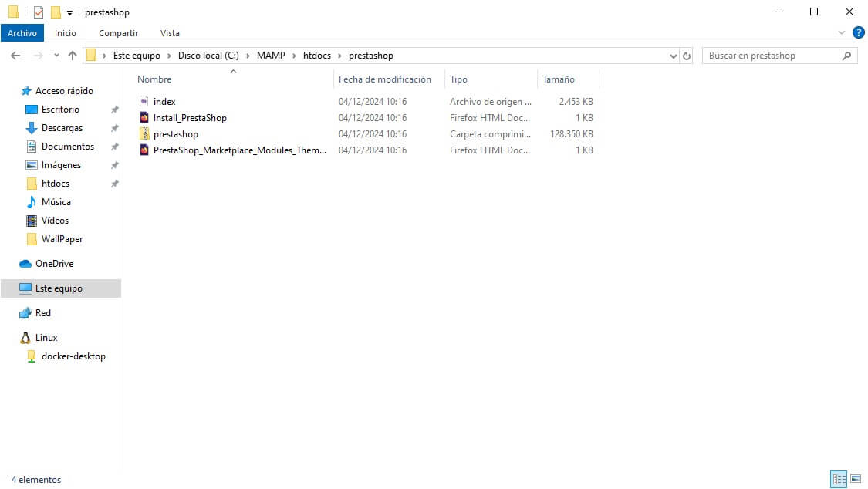
Task: Switch to Details view in status bar
Action: (x=839, y=479)
